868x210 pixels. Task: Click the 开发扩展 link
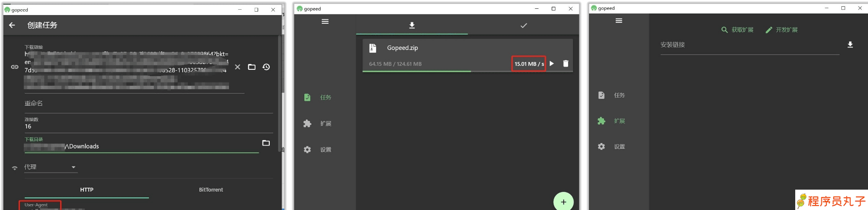(781, 30)
